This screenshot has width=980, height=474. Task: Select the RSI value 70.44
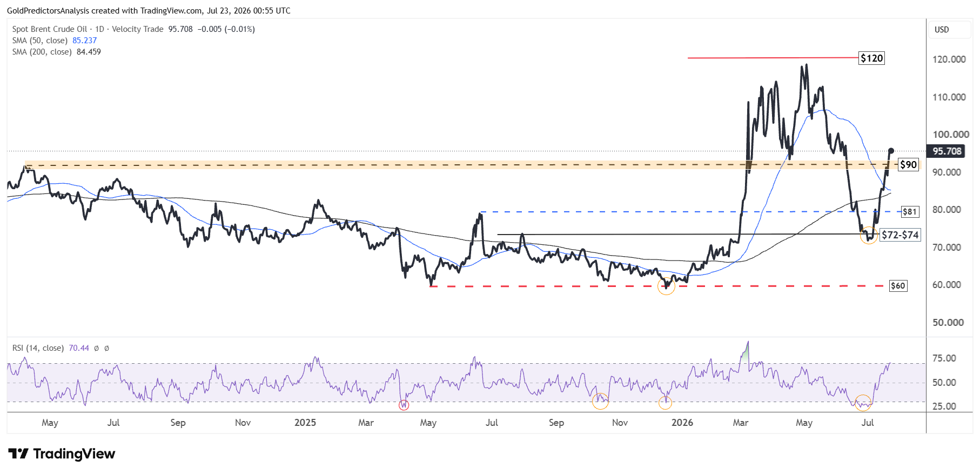pyautogui.click(x=79, y=348)
